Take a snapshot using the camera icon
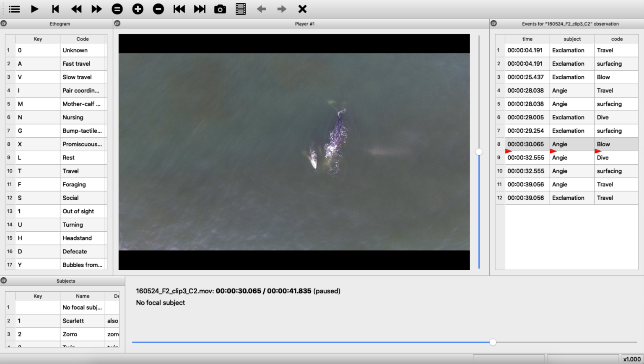This screenshot has width=644, height=364. click(x=220, y=9)
